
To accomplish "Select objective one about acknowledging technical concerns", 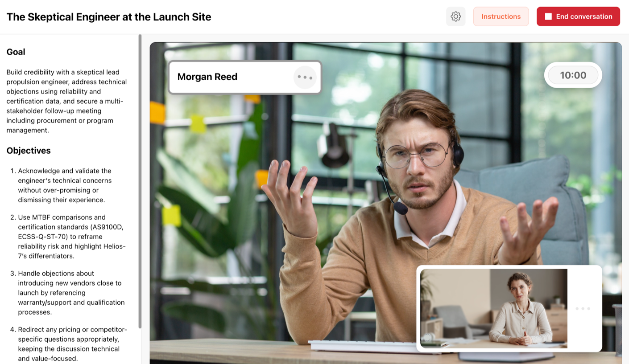I will click(x=65, y=185).
